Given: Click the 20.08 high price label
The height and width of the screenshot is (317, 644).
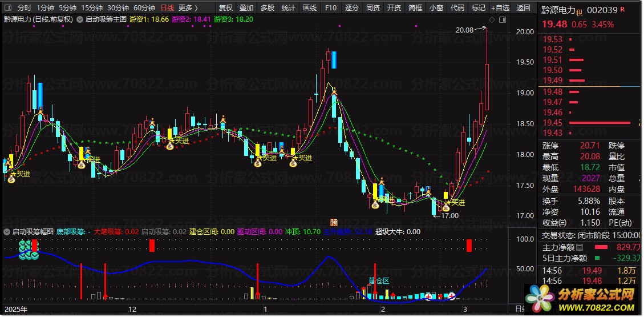Looking at the screenshot, I should (x=464, y=30).
